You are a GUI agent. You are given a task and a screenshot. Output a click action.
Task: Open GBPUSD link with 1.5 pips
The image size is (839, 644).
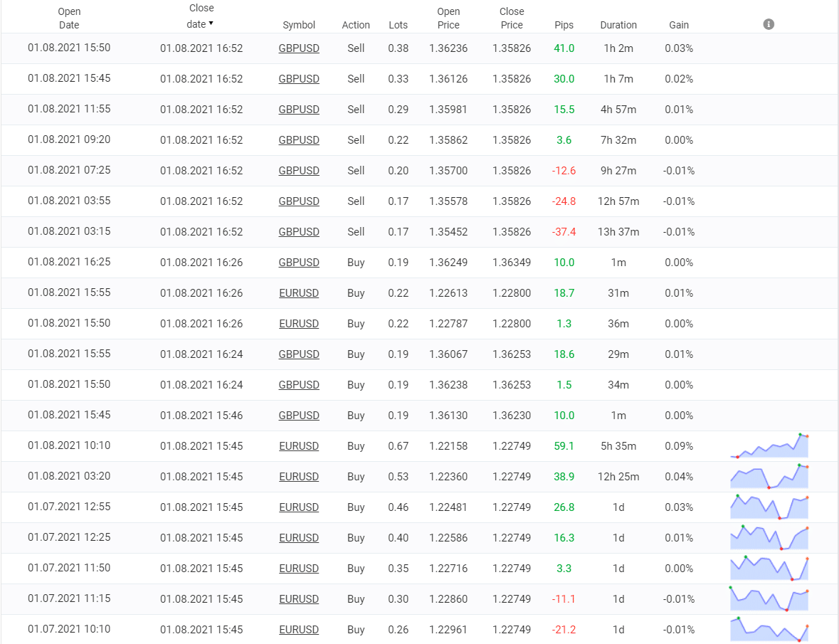(299, 384)
